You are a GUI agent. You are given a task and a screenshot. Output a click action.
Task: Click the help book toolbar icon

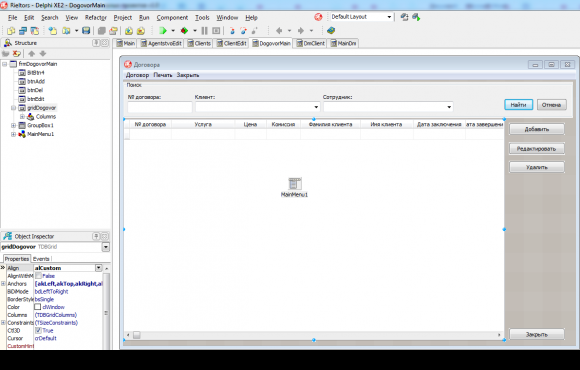pos(331,31)
